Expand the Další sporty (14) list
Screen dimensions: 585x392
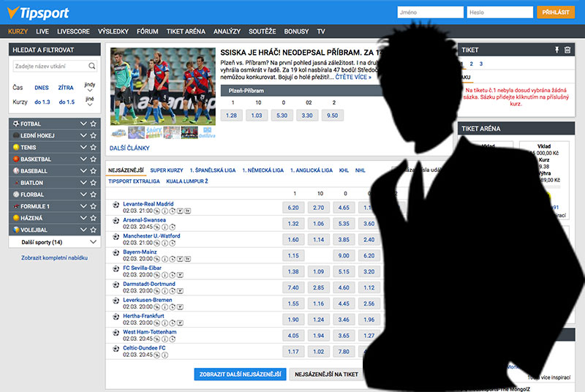coord(93,241)
